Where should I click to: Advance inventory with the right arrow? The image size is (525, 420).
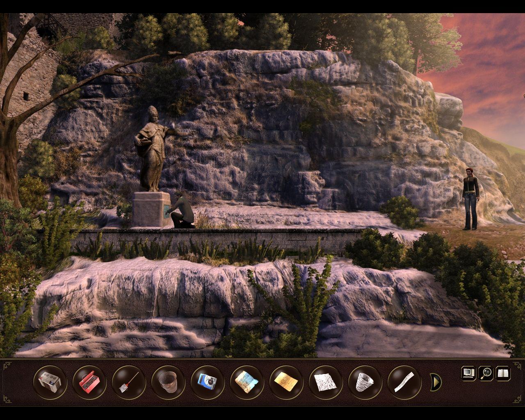coord(436,382)
